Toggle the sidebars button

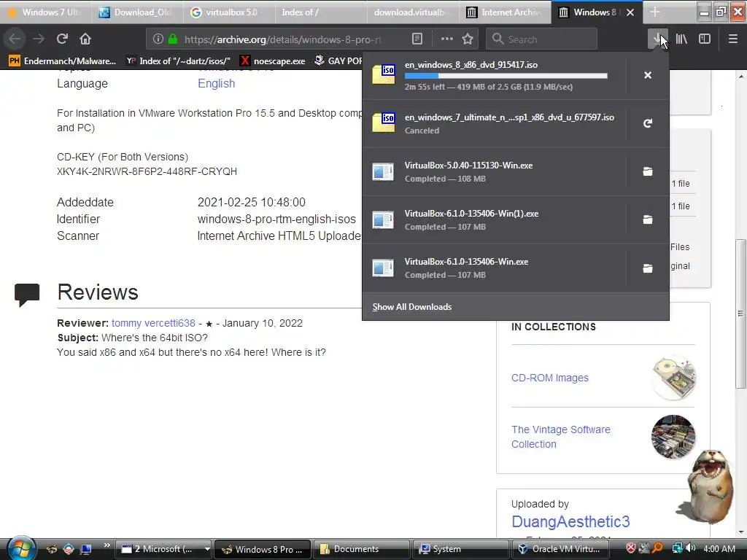[x=705, y=39]
